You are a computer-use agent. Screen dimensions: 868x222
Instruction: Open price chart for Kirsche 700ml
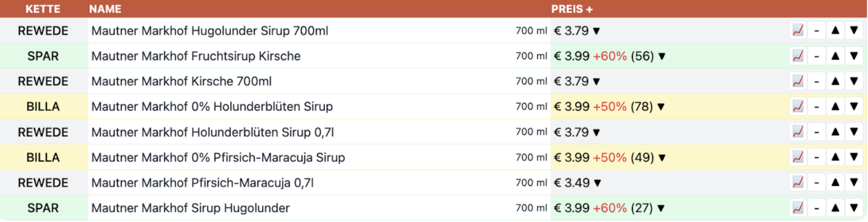[x=798, y=82]
